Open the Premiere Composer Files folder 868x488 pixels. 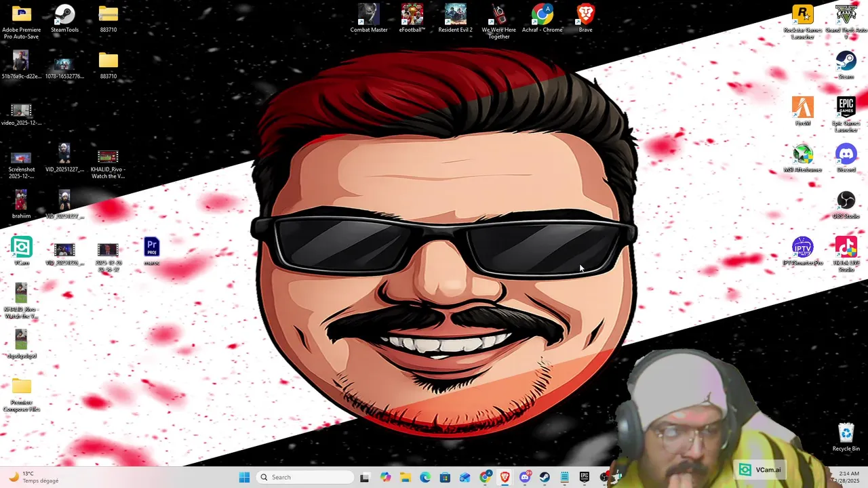pyautogui.click(x=21, y=395)
